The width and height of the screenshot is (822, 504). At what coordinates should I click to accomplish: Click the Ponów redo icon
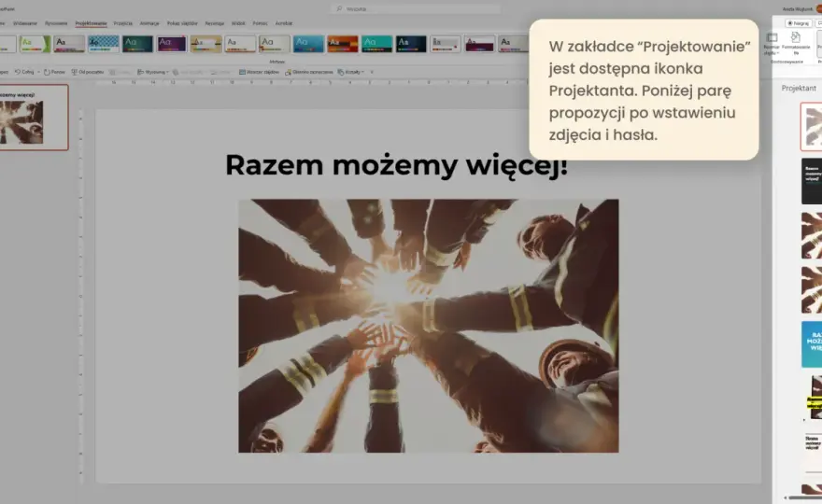click(x=54, y=72)
